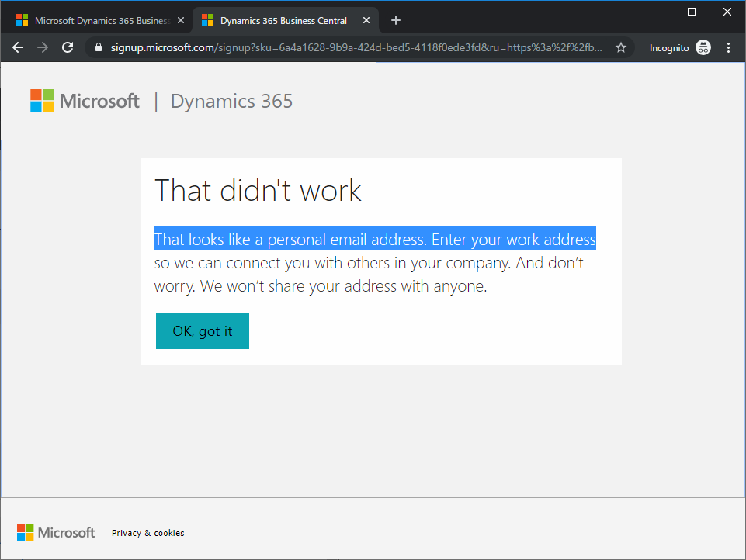Click the highlighted personal email address sentence
The width and height of the screenshot is (746, 560).
pyautogui.click(x=375, y=239)
